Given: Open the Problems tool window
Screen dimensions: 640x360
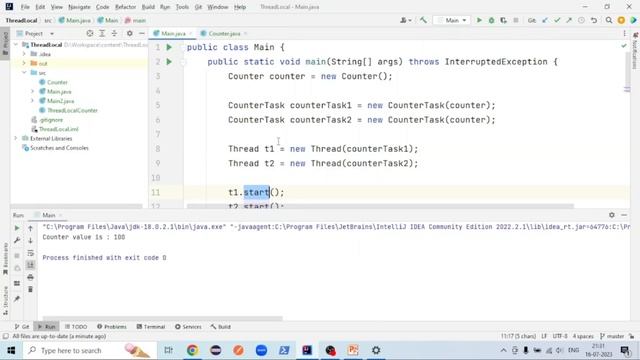Looking at the screenshot, I should pos(111,327).
